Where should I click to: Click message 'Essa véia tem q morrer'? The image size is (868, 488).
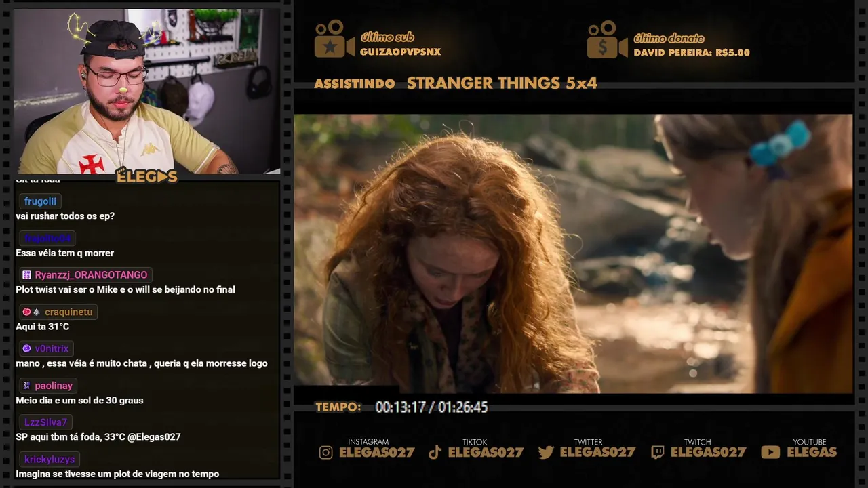[x=65, y=253]
